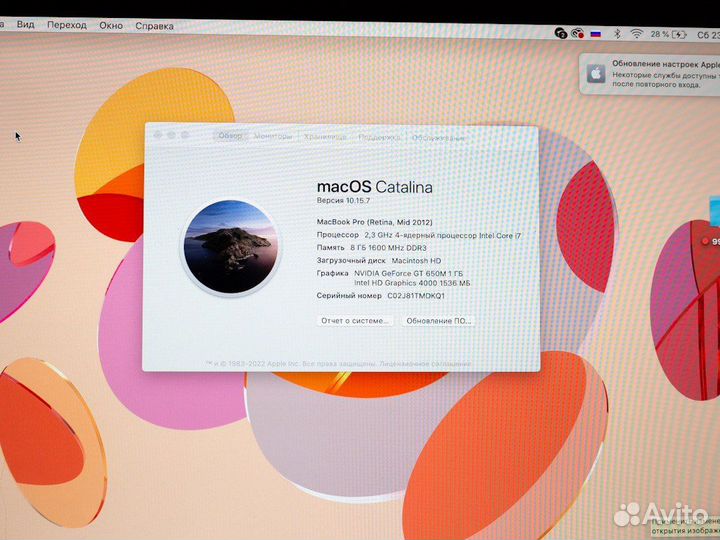Switch to the Обслуживание tab

(x=438, y=137)
